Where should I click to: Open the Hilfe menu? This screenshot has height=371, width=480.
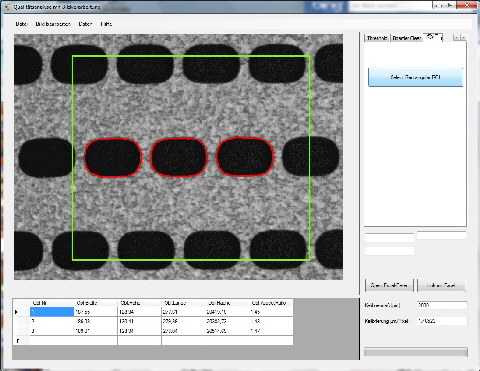(106, 24)
